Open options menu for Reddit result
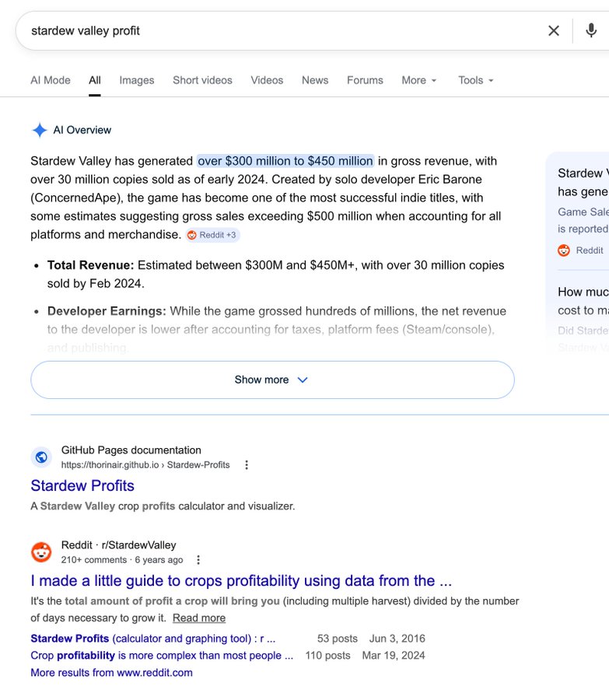This screenshot has height=700, width=609. 198,560
